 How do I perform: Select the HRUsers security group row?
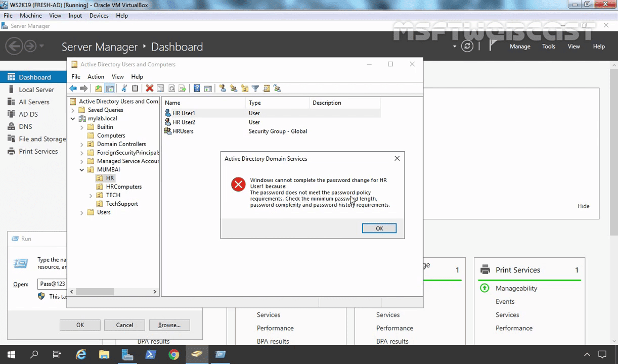click(x=273, y=131)
